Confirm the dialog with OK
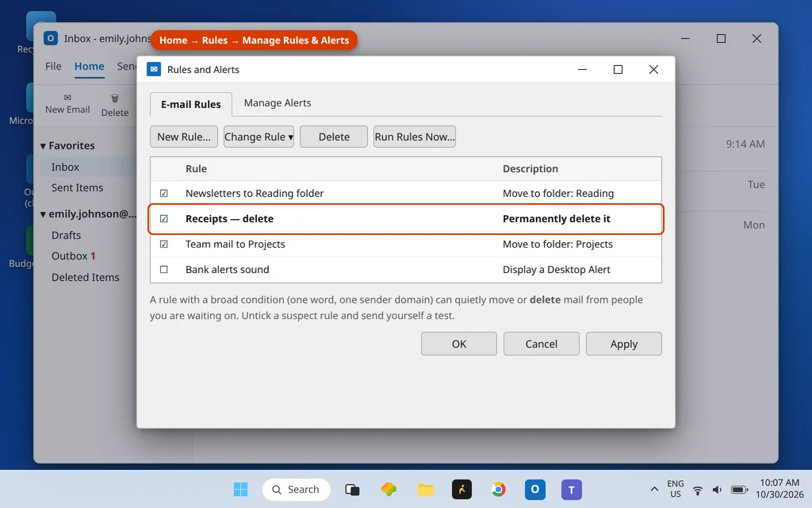The height and width of the screenshot is (508, 812). (459, 344)
